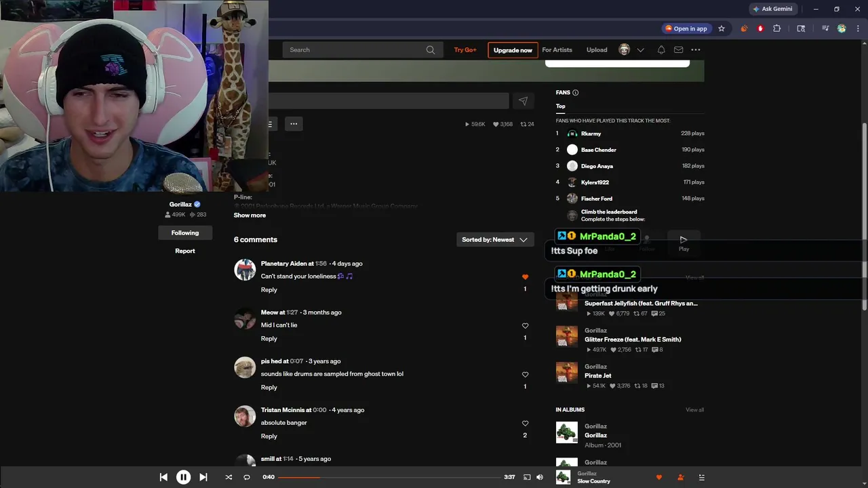
Task: Open cast to device icon
Action: point(527,477)
